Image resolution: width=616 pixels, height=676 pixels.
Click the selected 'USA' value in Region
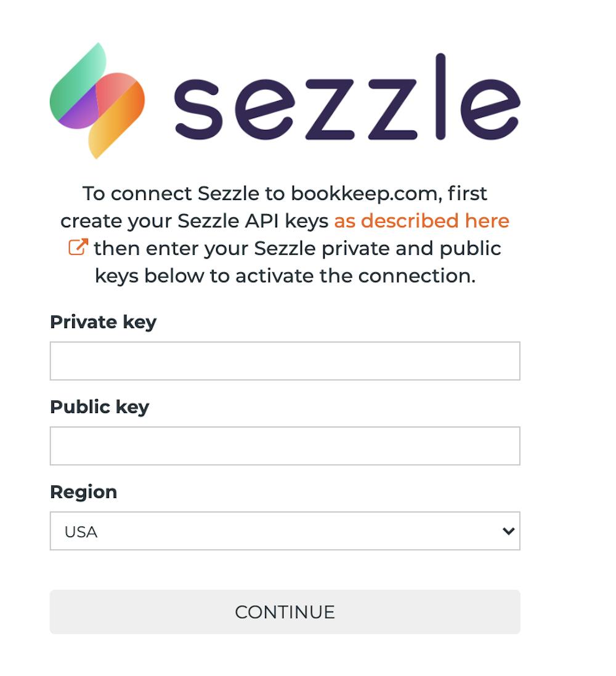click(x=81, y=531)
